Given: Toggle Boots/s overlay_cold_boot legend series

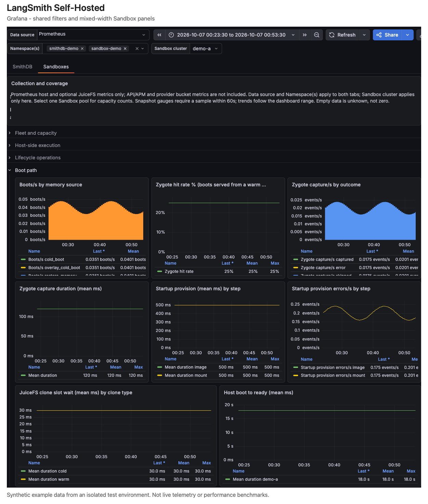Looking at the screenshot, I should point(54,268).
